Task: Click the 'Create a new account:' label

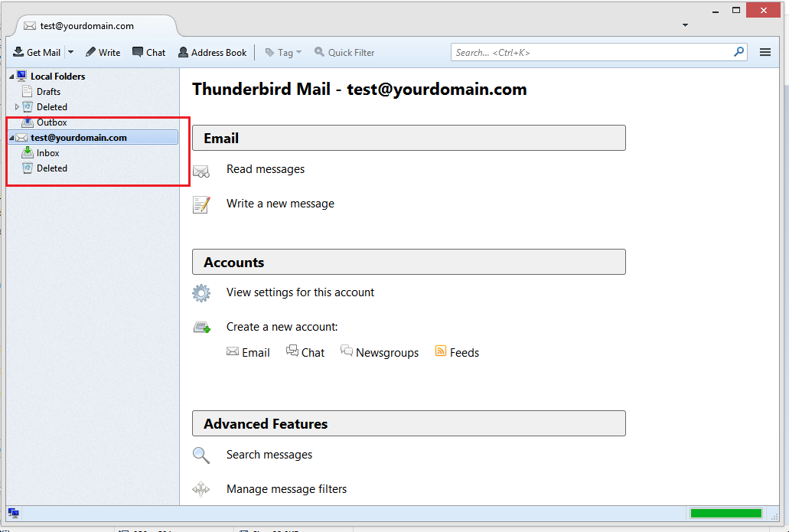Action: (x=282, y=327)
